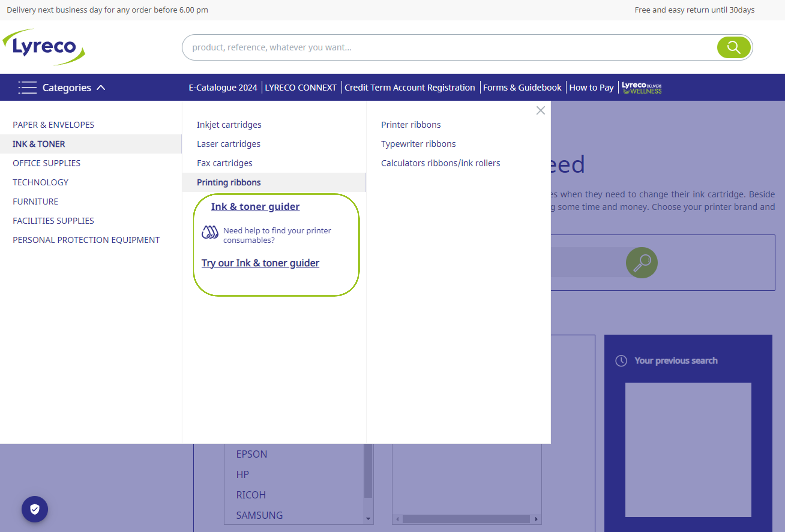
Task: Click the ink drops guider icon
Action: 210,232
